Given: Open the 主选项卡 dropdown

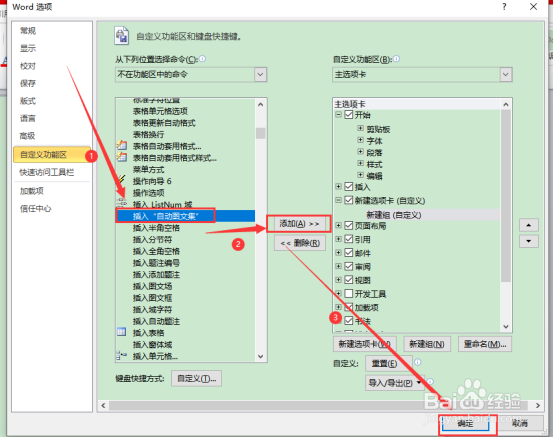Looking at the screenshot, I should click(506, 74).
